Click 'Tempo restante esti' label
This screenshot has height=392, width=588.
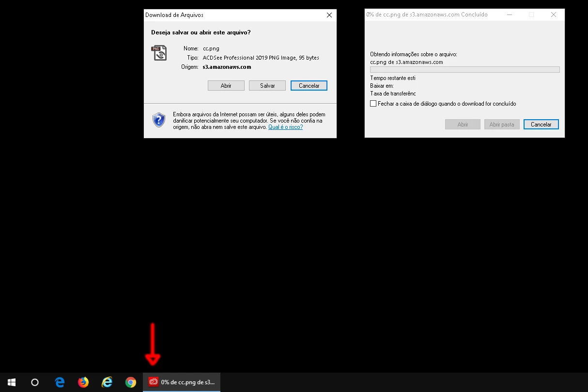[x=393, y=78]
